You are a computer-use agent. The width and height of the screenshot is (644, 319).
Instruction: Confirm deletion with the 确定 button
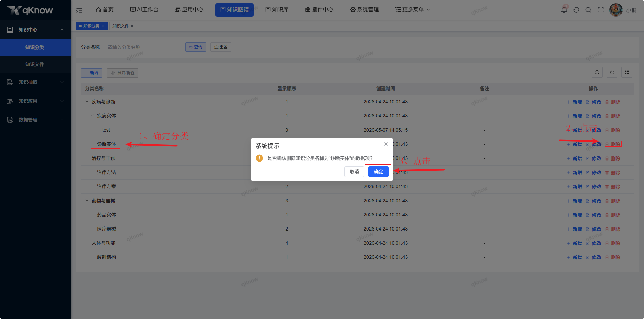(378, 172)
